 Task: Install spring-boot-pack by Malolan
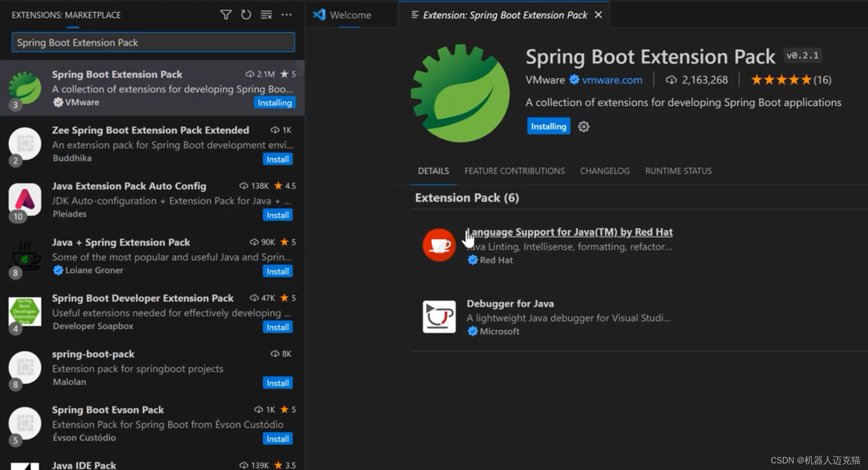278,383
